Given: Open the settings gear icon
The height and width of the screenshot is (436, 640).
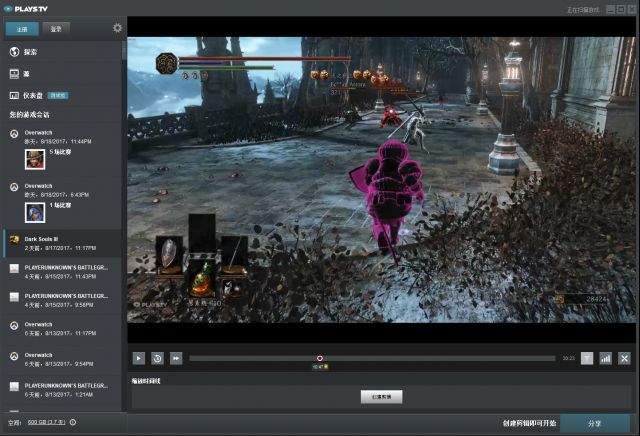Looking at the screenshot, I should [117, 28].
